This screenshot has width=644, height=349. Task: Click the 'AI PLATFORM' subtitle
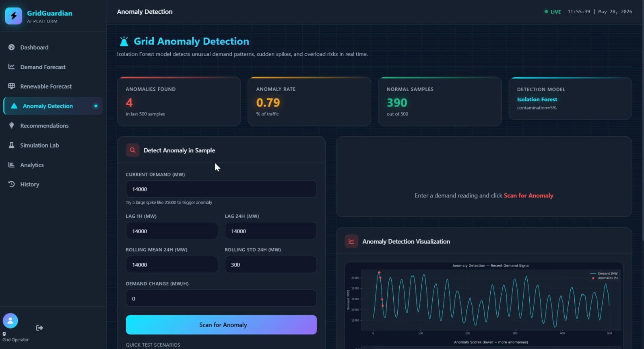pos(42,21)
